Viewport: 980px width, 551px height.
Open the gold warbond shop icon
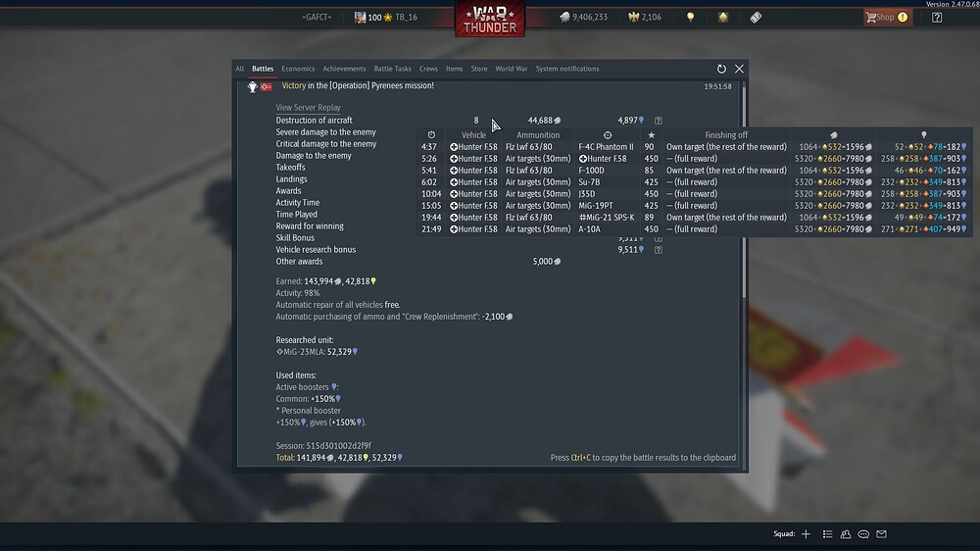pos(723,18)
